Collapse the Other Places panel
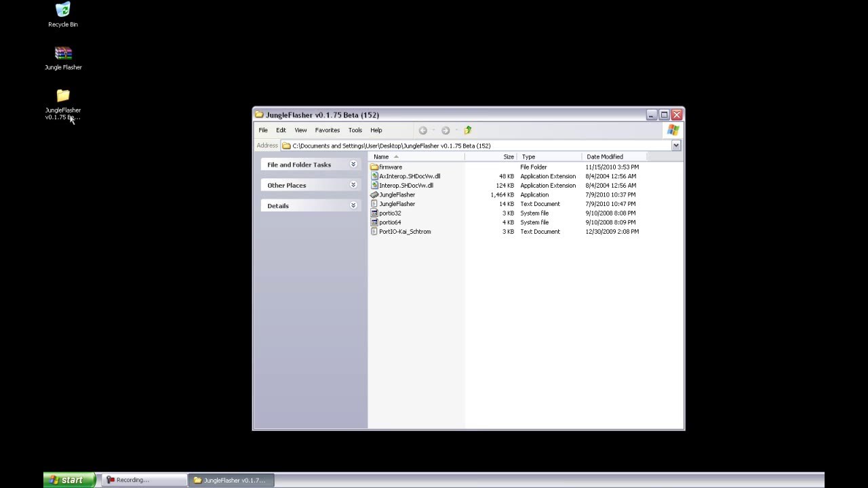 [353, 185]
